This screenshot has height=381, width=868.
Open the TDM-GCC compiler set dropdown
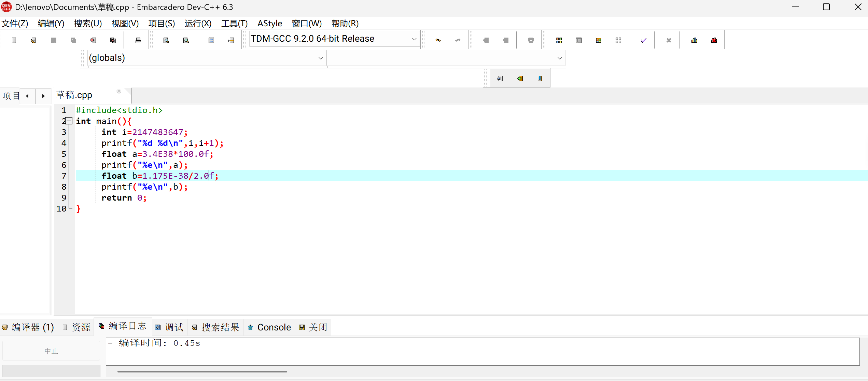coord(414,39)
